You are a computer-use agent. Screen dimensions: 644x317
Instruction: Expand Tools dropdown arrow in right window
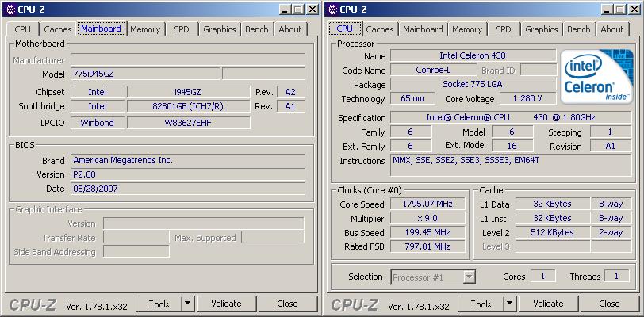[x=510, y=304]
